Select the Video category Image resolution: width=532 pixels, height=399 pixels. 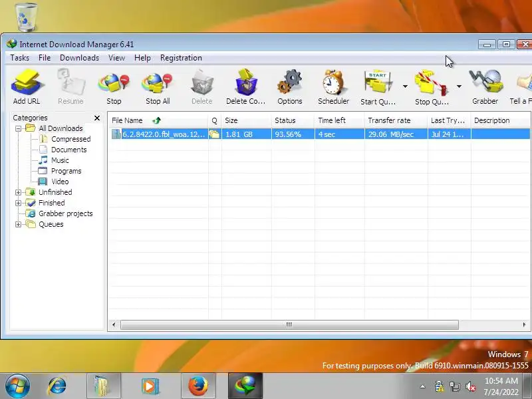(60, 182)
